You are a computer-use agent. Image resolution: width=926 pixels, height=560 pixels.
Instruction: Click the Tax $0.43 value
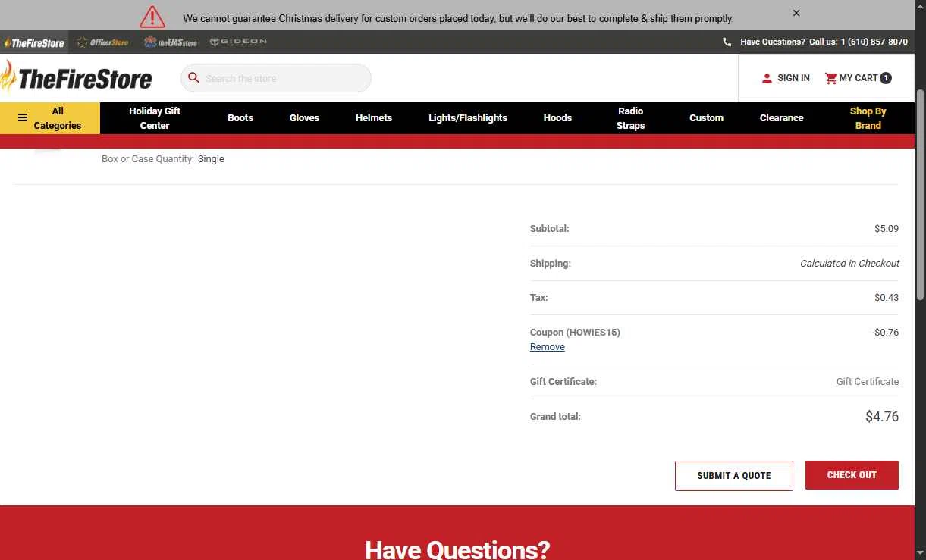(x=887, y=298)
